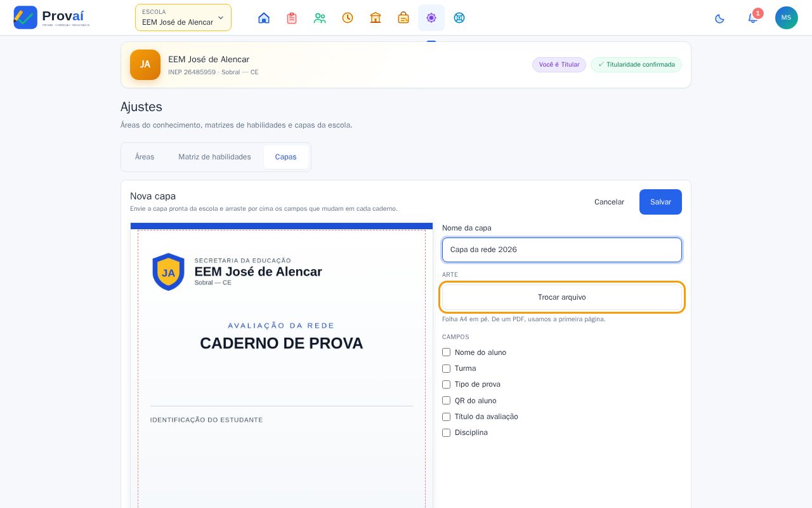812x508 pixels.
Task: Open notifications bell
Action: pos(753,18)
